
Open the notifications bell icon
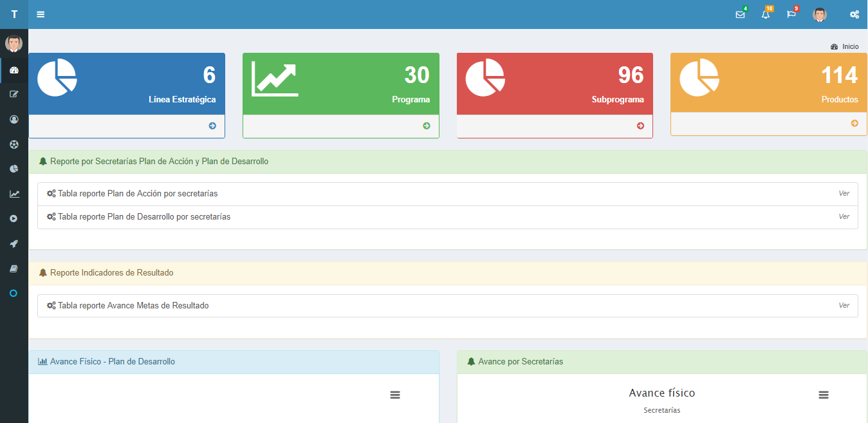tap(765, 15)
